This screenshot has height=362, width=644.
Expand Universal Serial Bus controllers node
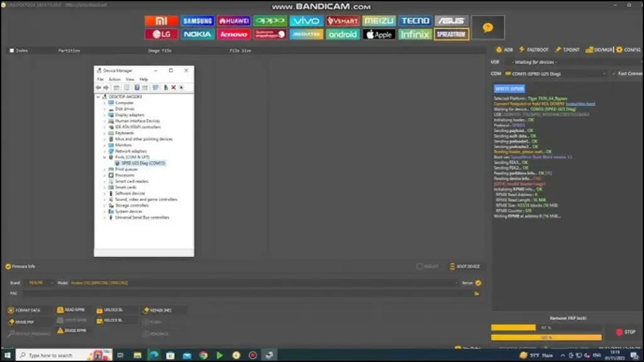point(104,217)
